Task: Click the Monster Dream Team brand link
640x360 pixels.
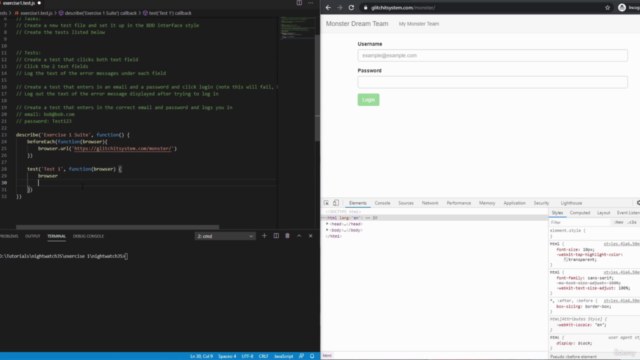Action: (x=357, y=24)
